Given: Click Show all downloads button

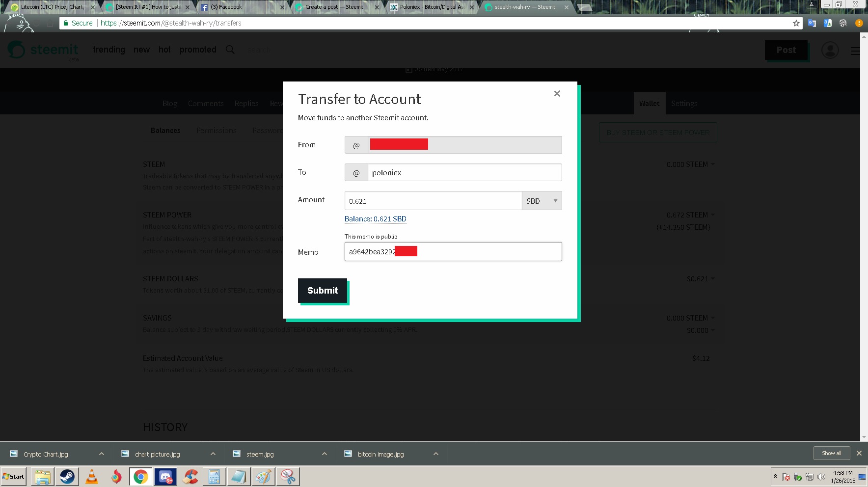Looking at the screenshot, I should click(x=832, y=453).
